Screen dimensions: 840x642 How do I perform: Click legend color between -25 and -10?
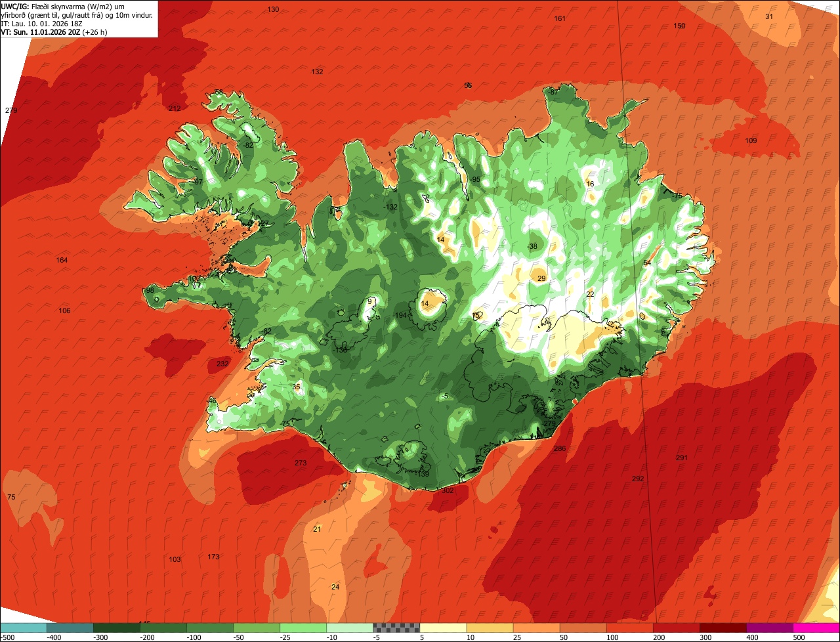tap(303, 628)
